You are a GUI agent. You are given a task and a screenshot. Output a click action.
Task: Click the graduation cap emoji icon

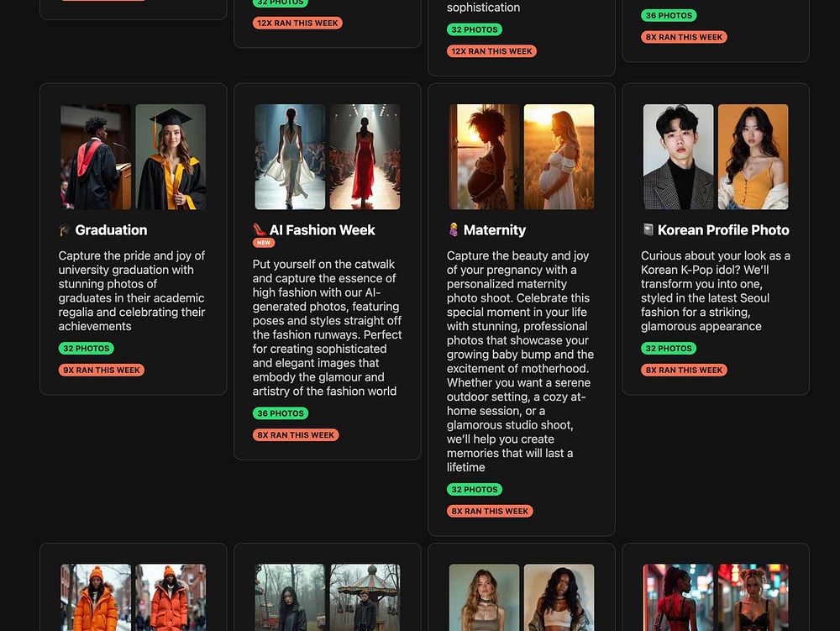click(x=65, y=230)
